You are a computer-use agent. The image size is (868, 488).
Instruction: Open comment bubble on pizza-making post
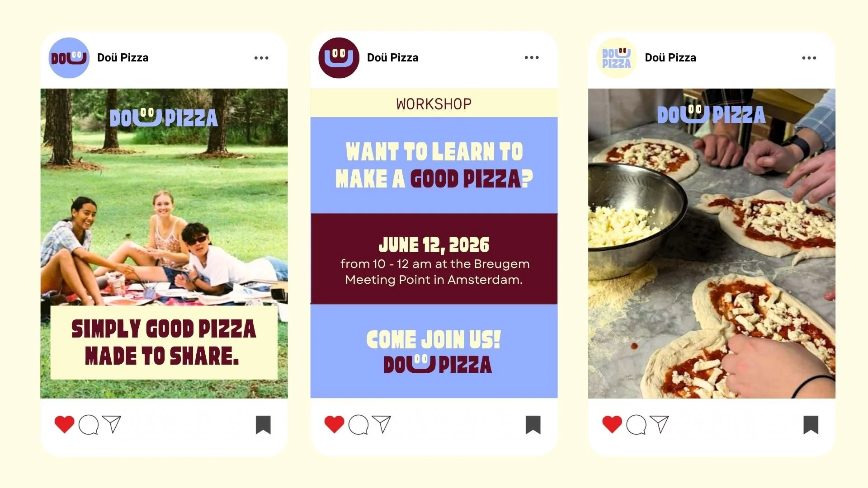(x=637, y=425)
